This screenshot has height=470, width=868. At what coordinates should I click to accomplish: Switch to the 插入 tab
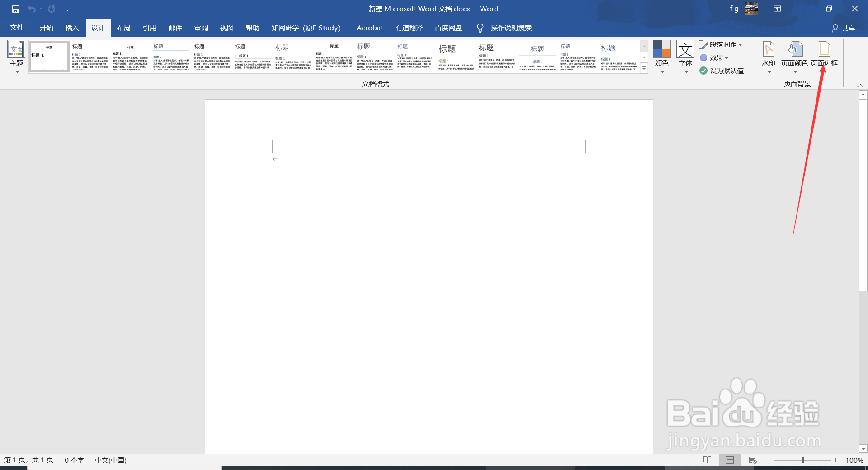[72, 28]
